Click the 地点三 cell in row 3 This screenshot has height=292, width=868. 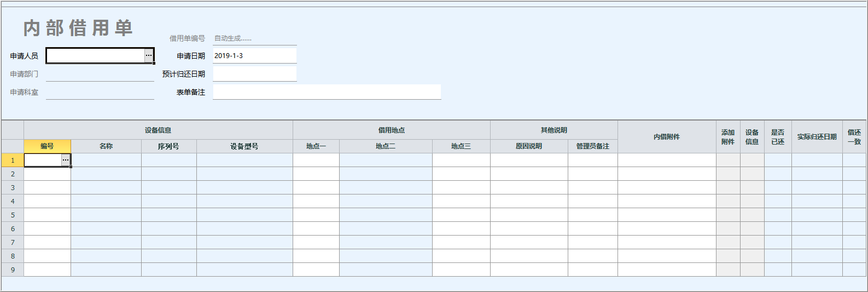[461, 187]
